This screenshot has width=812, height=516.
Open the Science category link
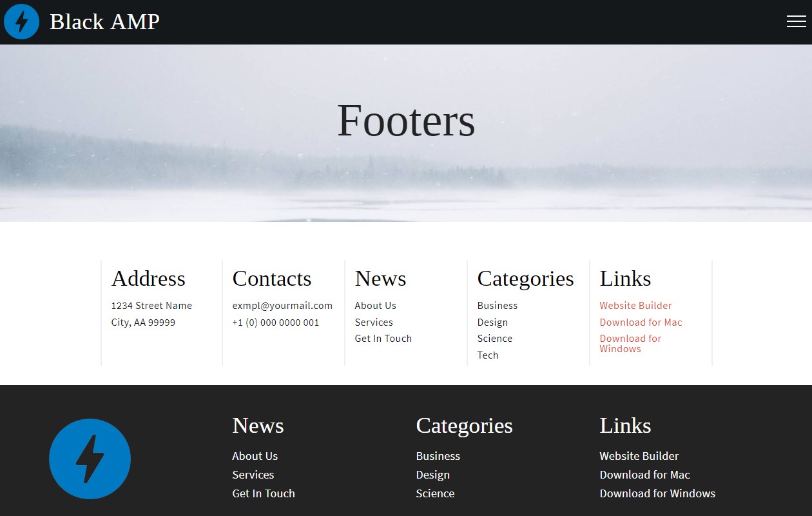pyautogui.click(x=495, y=338)
